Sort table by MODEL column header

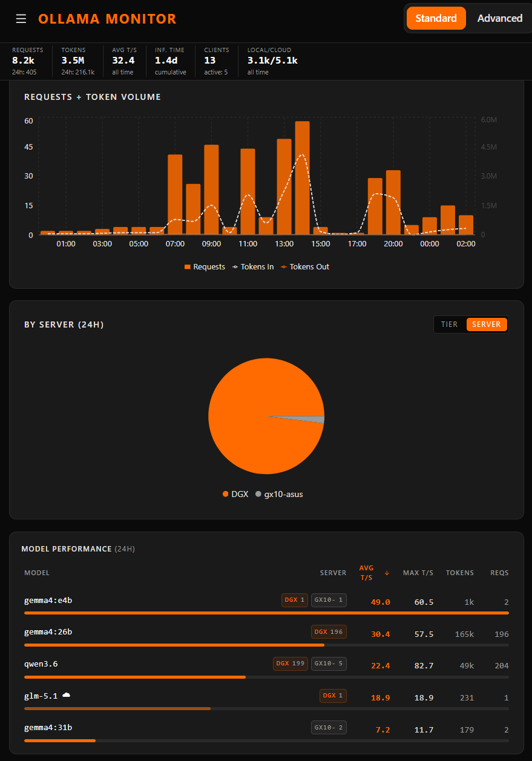[x=37, y=573]
